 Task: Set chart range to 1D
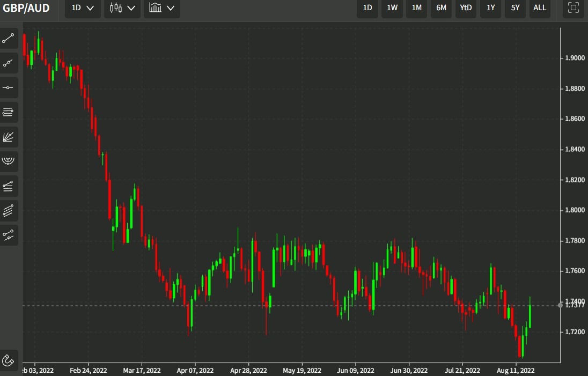pyautogui.click(x=367, y=8)
